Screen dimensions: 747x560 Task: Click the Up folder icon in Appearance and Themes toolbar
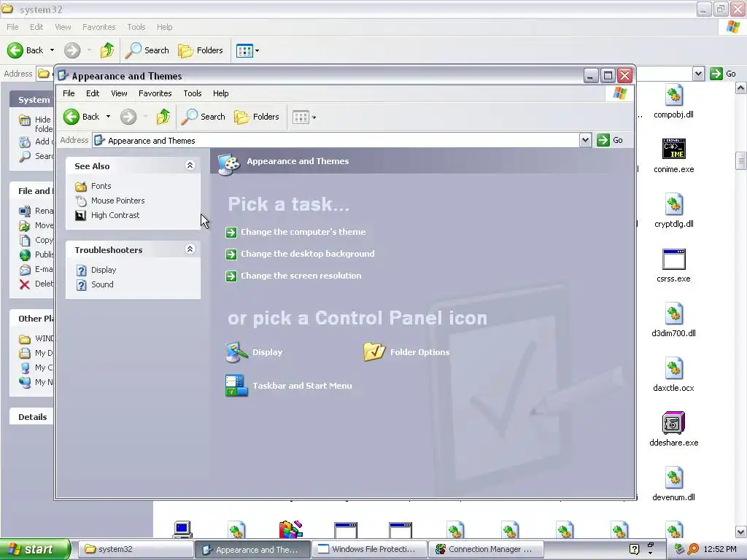pyautogui.click(x=163, y=117)
